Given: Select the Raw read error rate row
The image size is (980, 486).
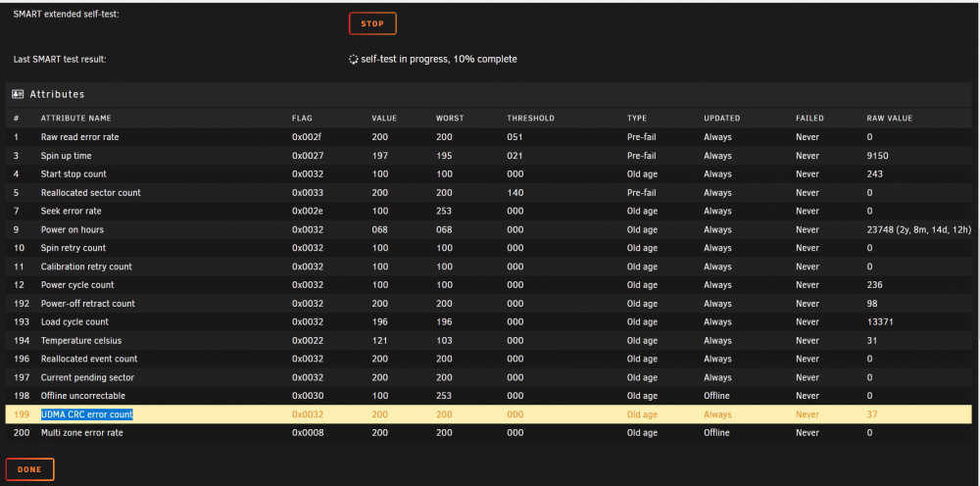Looking at the screenshot, I should (488, 137).
